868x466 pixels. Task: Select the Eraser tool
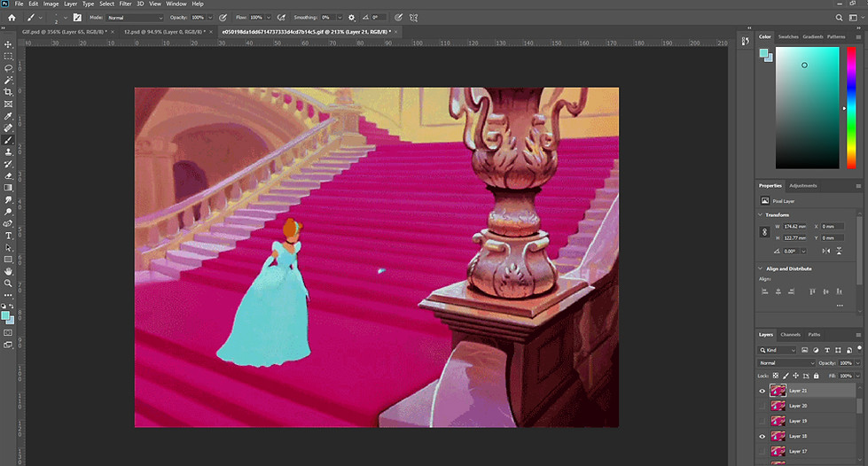click(x=8, y=176)
